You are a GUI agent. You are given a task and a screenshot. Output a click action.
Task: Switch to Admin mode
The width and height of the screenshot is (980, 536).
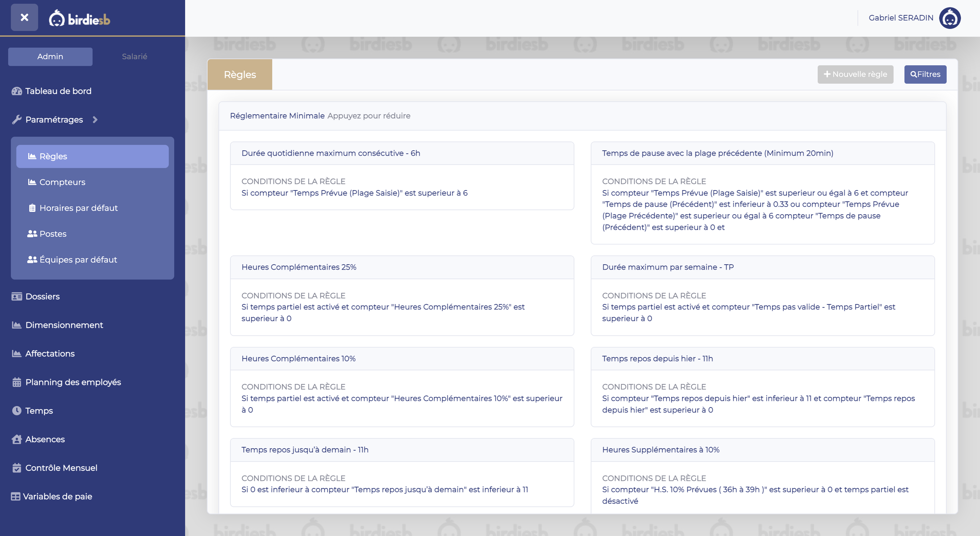click(x=50, y=57)
